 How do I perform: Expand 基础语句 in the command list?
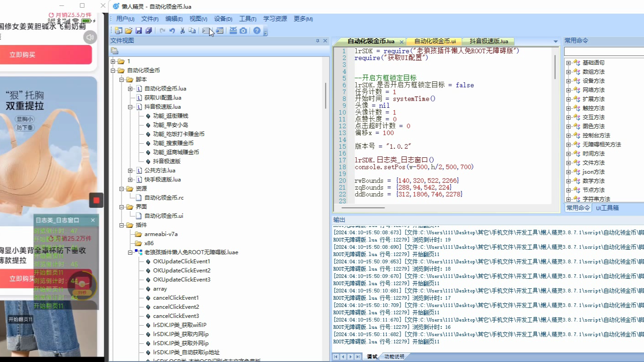click(568, 63)
